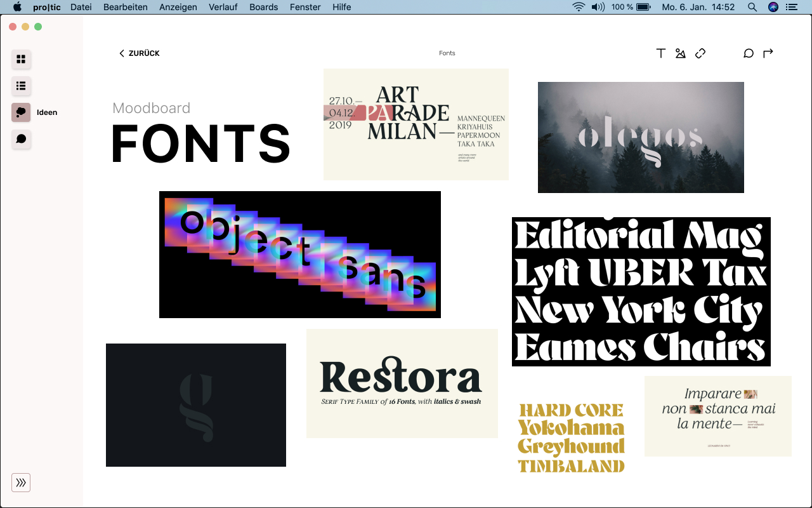The width and height of the screenshot is (812, 508).
Task: Open Siri from the menu bar
Action: 773,7
